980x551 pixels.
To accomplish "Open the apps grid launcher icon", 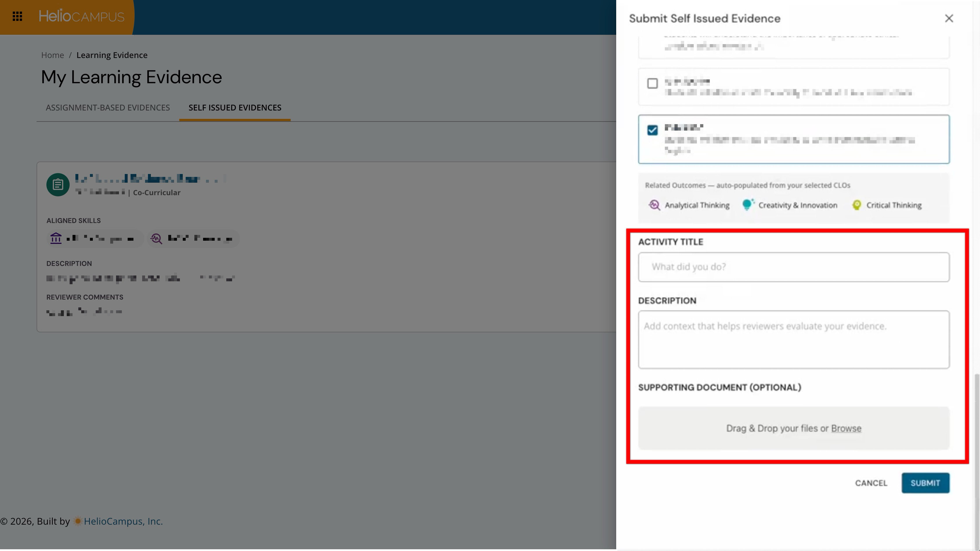I will [x=17, y=16].
